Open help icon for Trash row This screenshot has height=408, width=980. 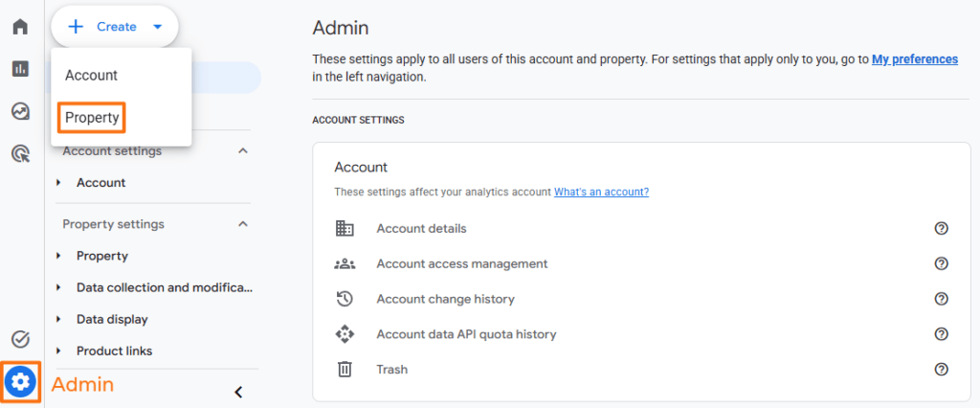point(942,369)
